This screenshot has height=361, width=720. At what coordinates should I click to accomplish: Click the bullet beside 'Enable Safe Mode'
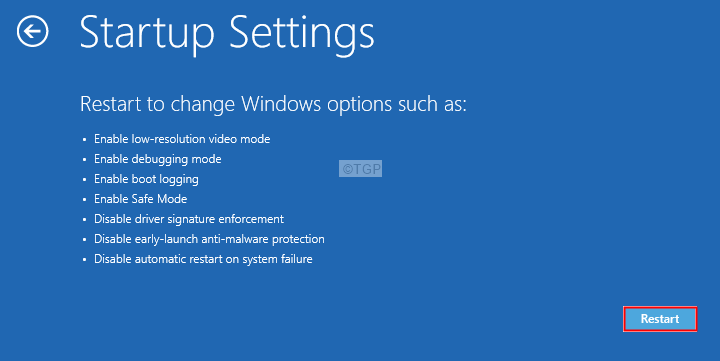pyautogui.click(x=84, y=200)
